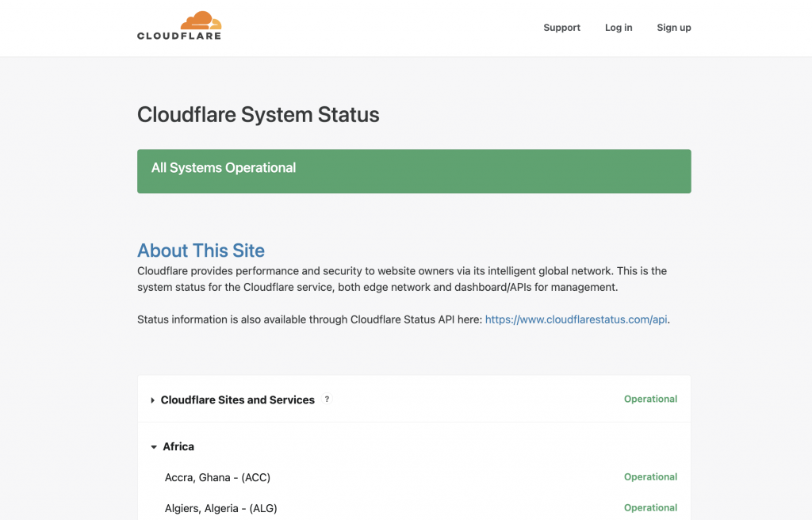Click the CLOUDFLARE wordmark text

(179, 36)
